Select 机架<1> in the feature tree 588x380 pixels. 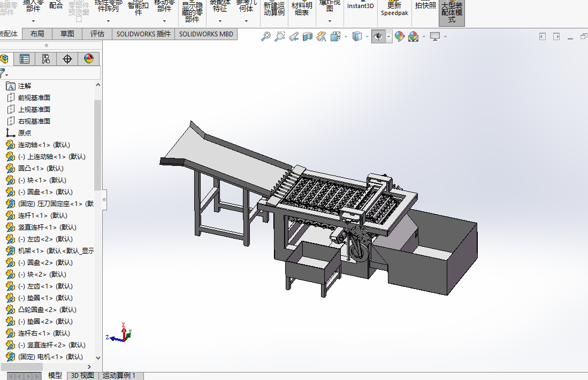point(32,250)
